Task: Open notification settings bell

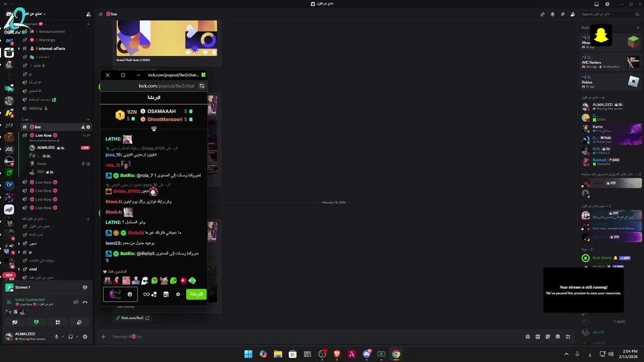Action: click(x=552, y=14)
